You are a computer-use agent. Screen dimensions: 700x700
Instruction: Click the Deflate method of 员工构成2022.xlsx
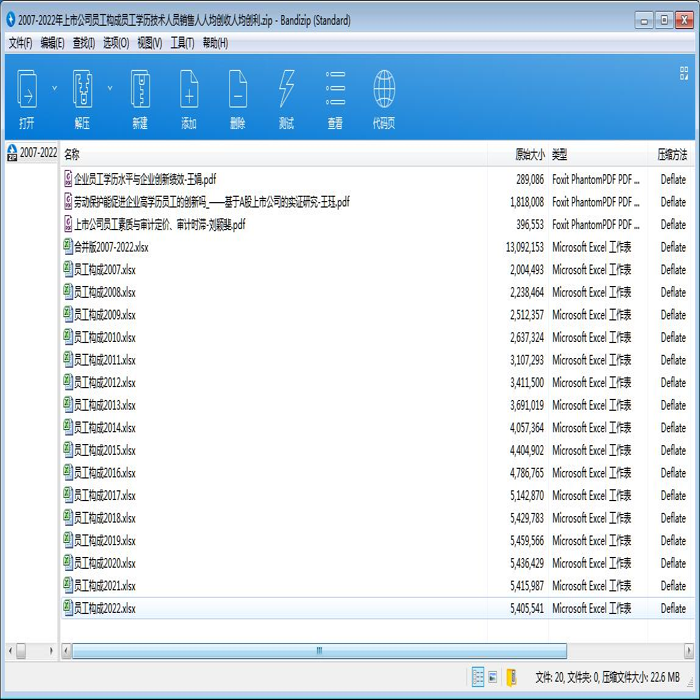point(673,608)
